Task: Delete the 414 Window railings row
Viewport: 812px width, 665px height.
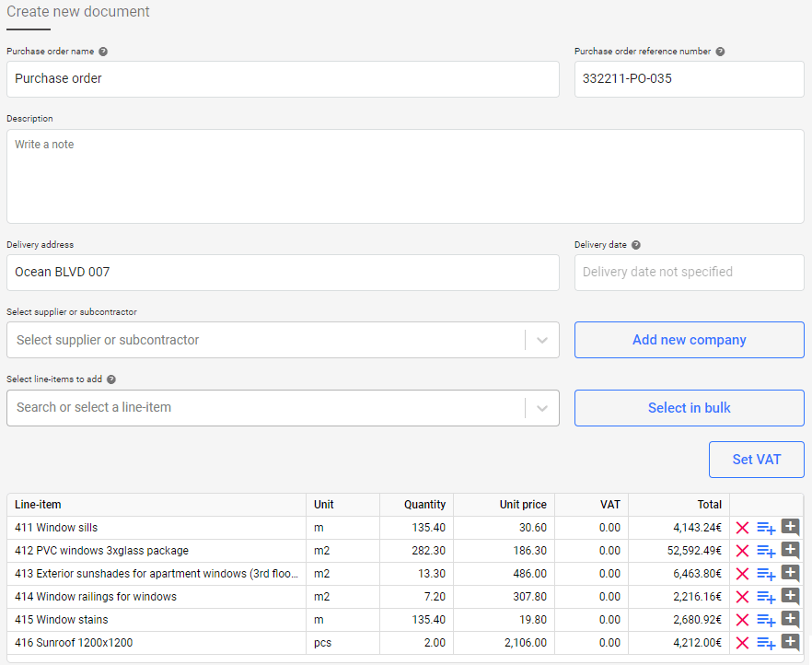Action: coord(742,597)
